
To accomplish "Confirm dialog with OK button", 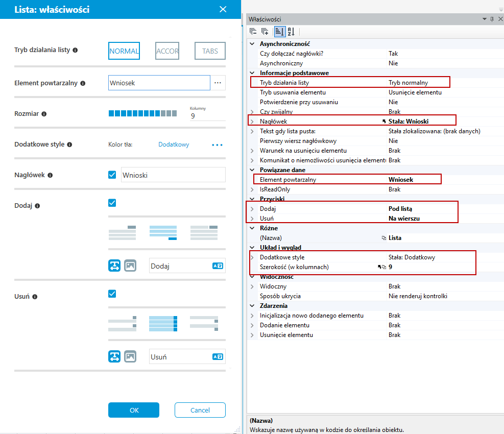I will tap(134, 410).
